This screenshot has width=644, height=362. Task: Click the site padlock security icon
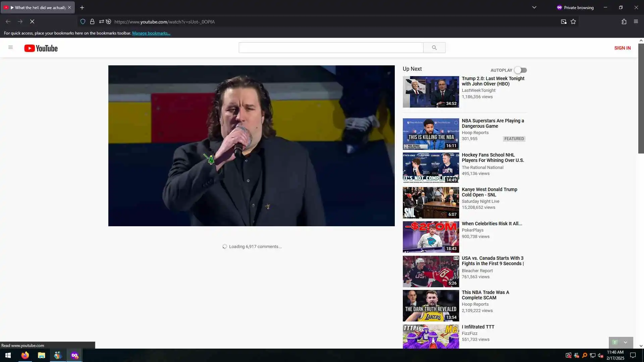click(x=92, y=21)
